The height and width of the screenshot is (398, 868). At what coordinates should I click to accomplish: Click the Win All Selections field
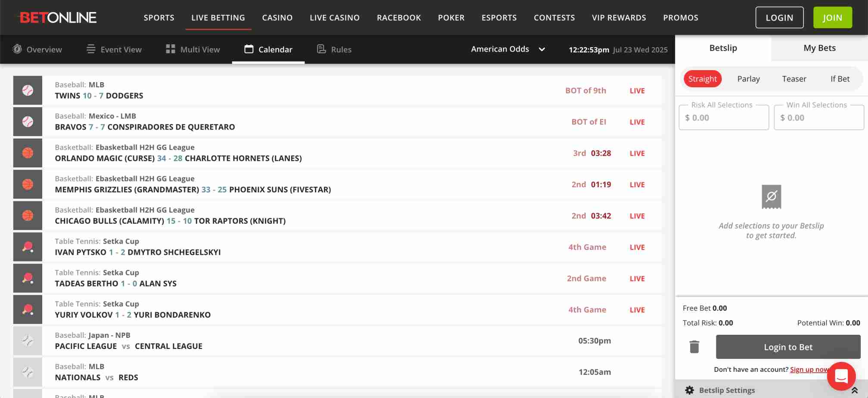point(819,117)
